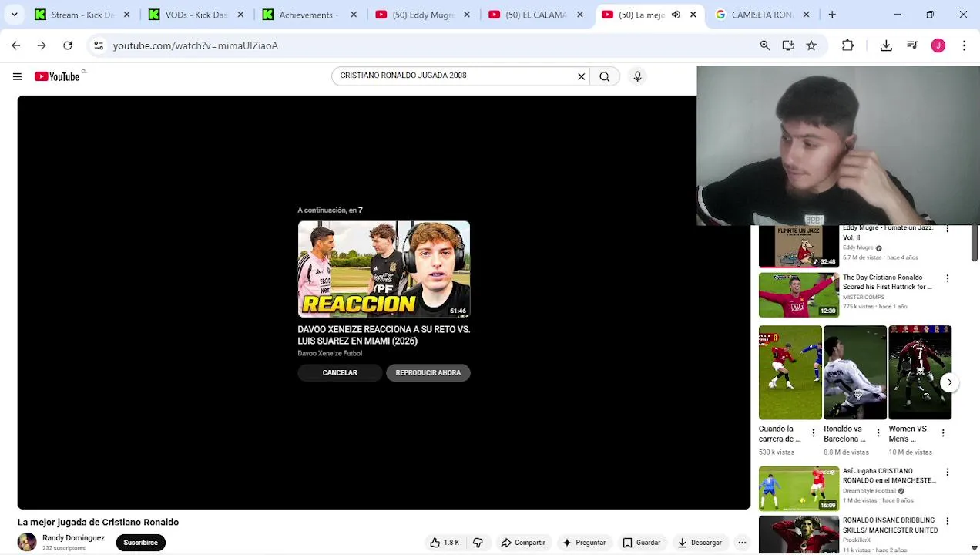Open options for Eddy Mugre Fumate video
The width and height of the screenshot is (980, 555).
tap(948, 229)
